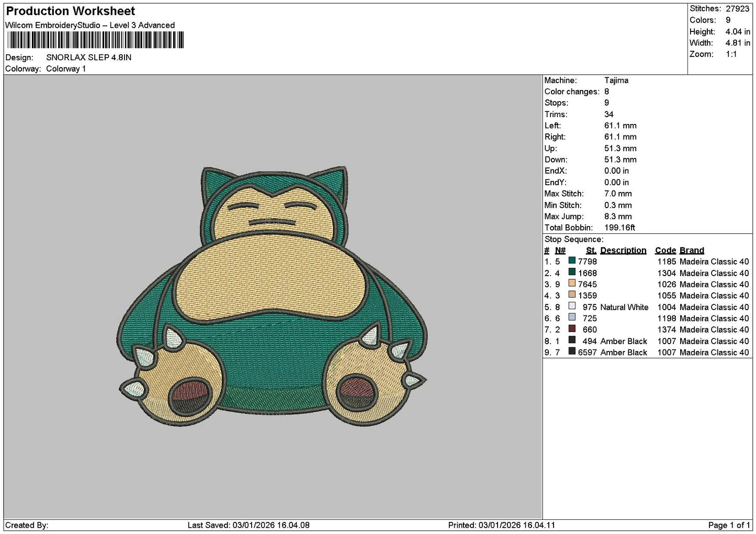
Task: Click the 'Down:' measurement label
Action: (556, 160)
